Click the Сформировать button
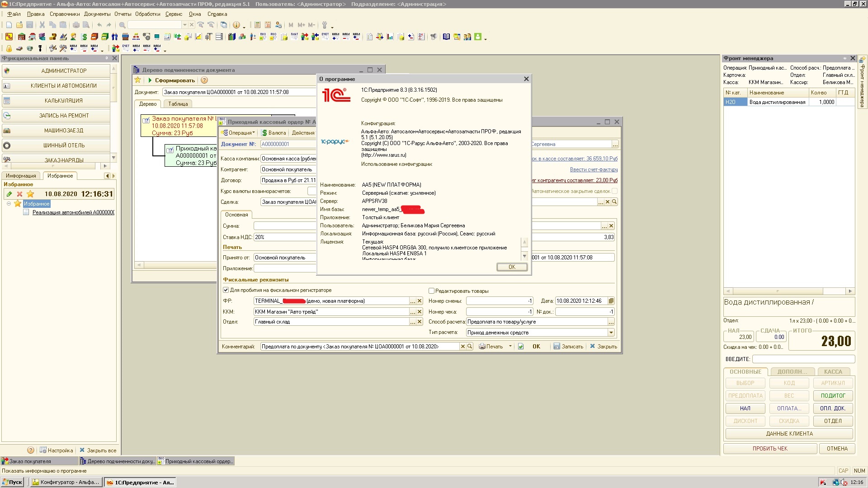This screenshot has width=868, height=488. coord(171,80)
